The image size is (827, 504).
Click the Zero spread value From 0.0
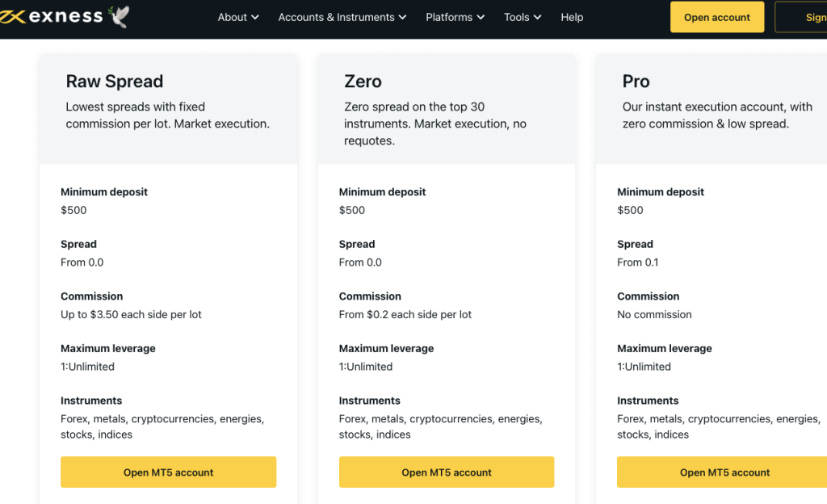tap(360, 262)
